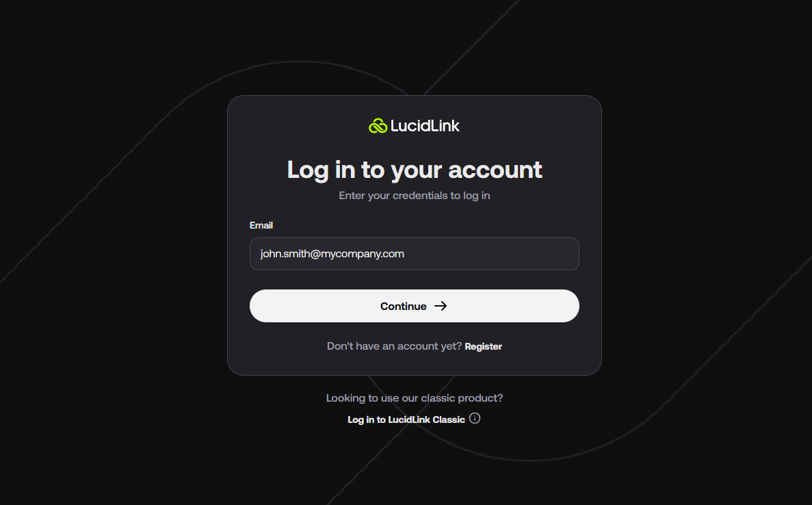812x505 pixels.
Task: Click the green LucidLink logo icon
Action: point(378,126)
